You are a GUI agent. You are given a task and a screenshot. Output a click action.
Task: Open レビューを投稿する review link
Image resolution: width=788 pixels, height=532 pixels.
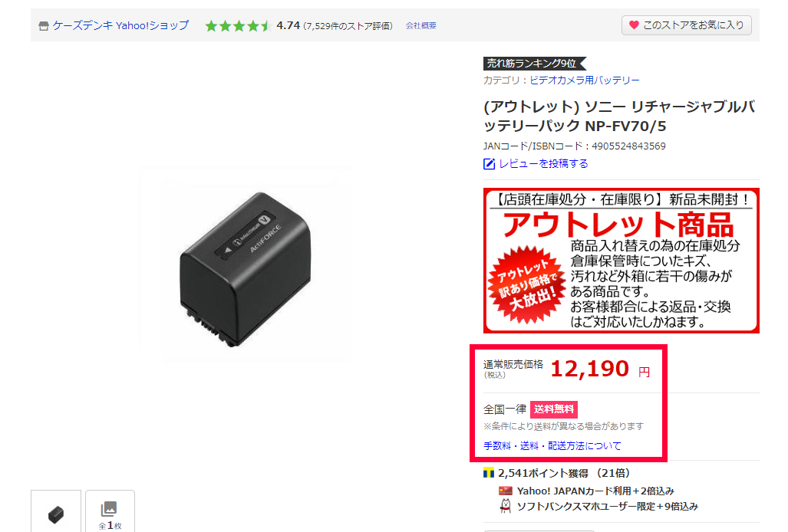click(x=543, y=163)
